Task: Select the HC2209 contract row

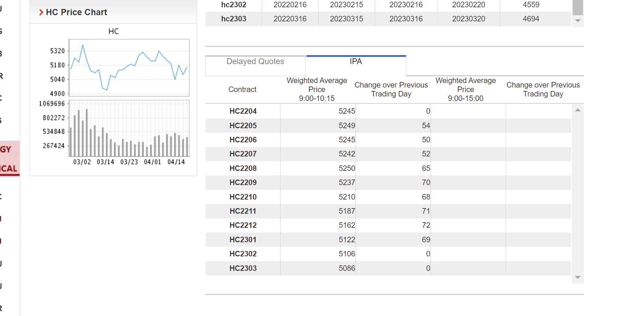Action: click(243, 183)
